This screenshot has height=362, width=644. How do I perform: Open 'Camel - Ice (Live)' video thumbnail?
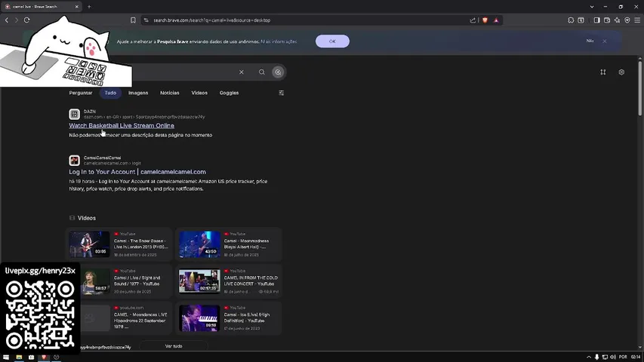click(199, 318)
